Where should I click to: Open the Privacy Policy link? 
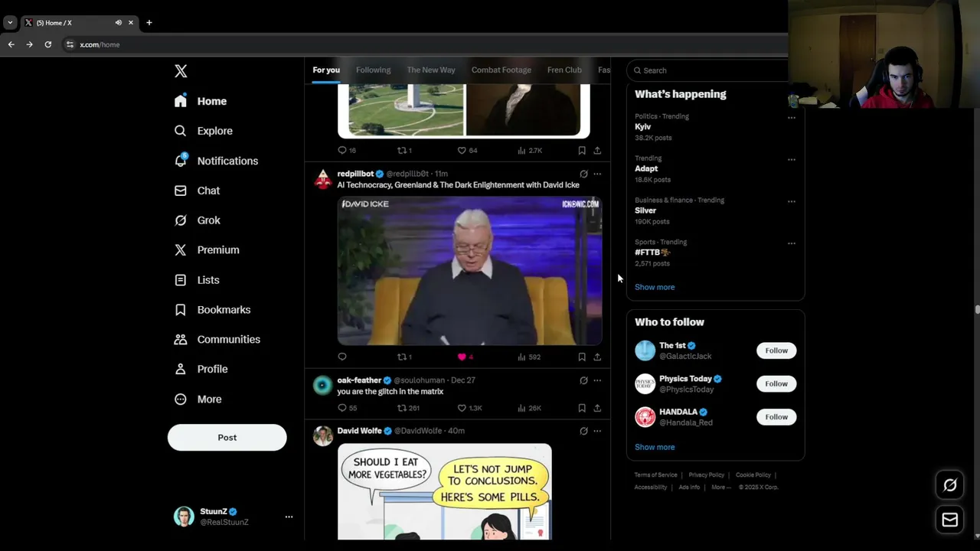(x=706, y=475)
